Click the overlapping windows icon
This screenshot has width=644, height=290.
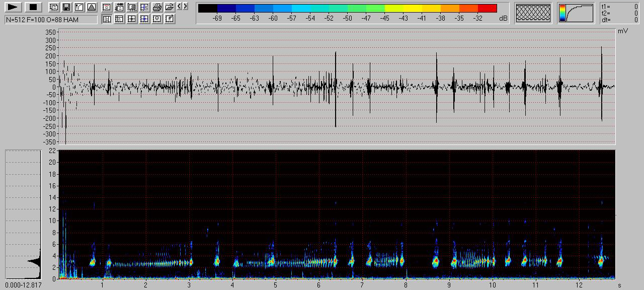pyautogui.click(x=53, y=7)
